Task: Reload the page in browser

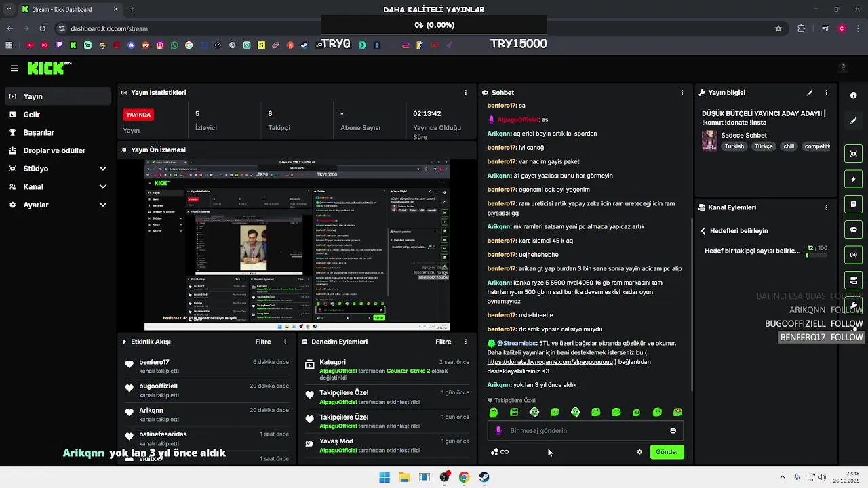Action: point(43,28)
